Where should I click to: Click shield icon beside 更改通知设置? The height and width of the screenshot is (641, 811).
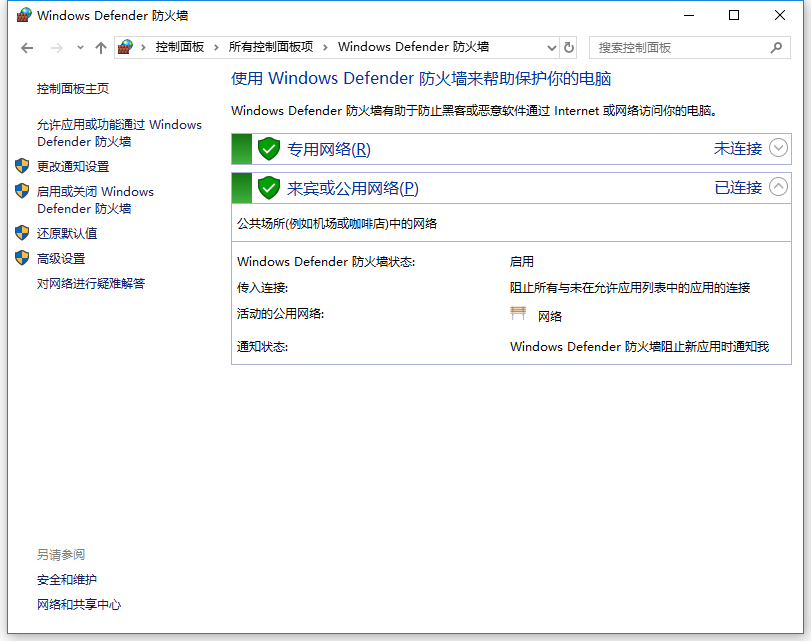[x=22, y=166]
